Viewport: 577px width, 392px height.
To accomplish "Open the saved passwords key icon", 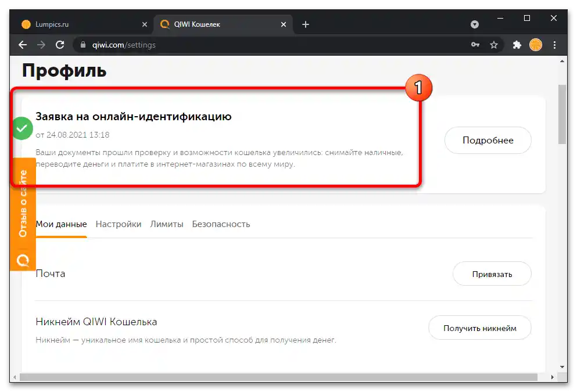I will [x=475, y=45].
